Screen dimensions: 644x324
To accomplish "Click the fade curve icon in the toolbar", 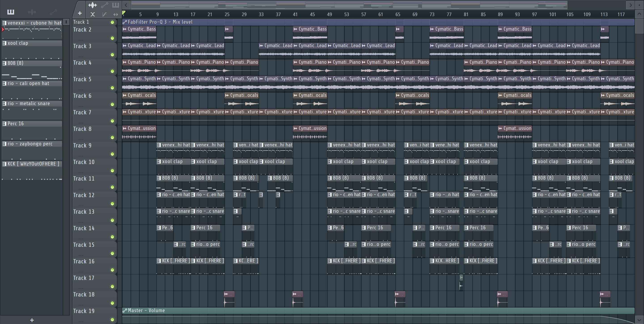I will 104,14.
